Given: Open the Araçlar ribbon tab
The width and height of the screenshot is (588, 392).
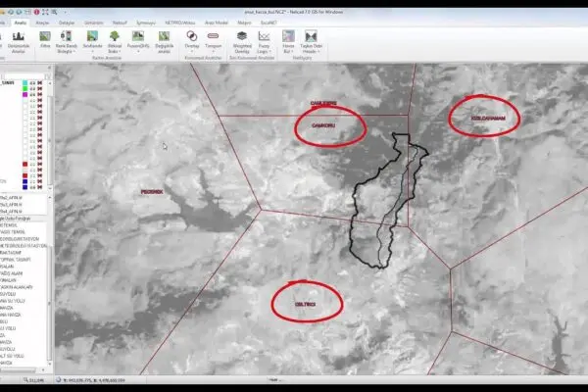Looking at the screenshot, I should (x=42, y=23).
